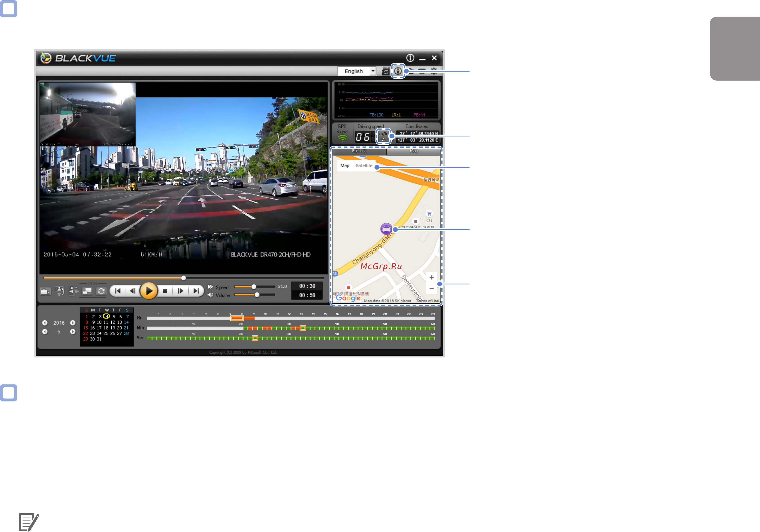Click the volume speaker icon
Image resolution: width=760 pixels, height=532 pixels.
210,295
